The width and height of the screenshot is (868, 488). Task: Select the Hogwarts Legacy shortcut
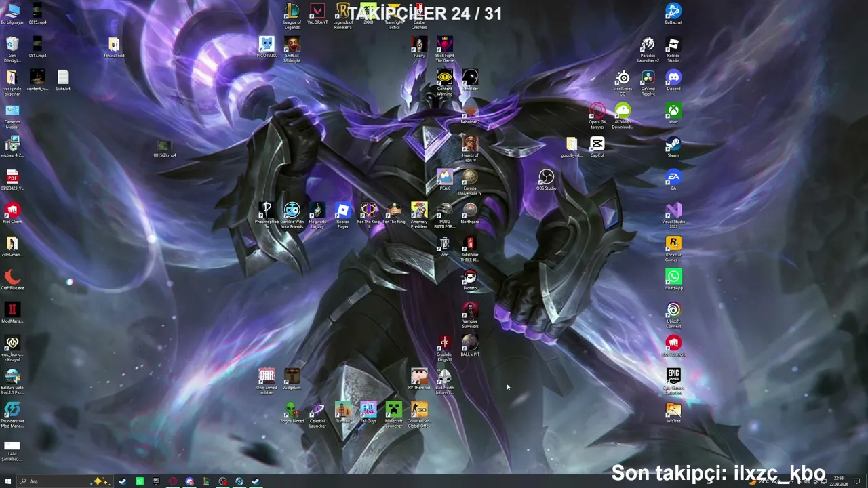tap(317, 216)
